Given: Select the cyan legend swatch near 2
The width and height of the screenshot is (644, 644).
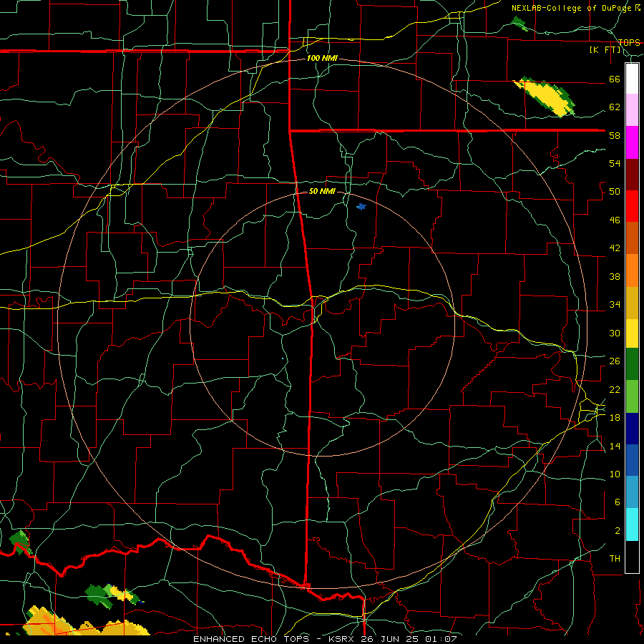Looking at the screenshot, I should [x=632, y=525].
